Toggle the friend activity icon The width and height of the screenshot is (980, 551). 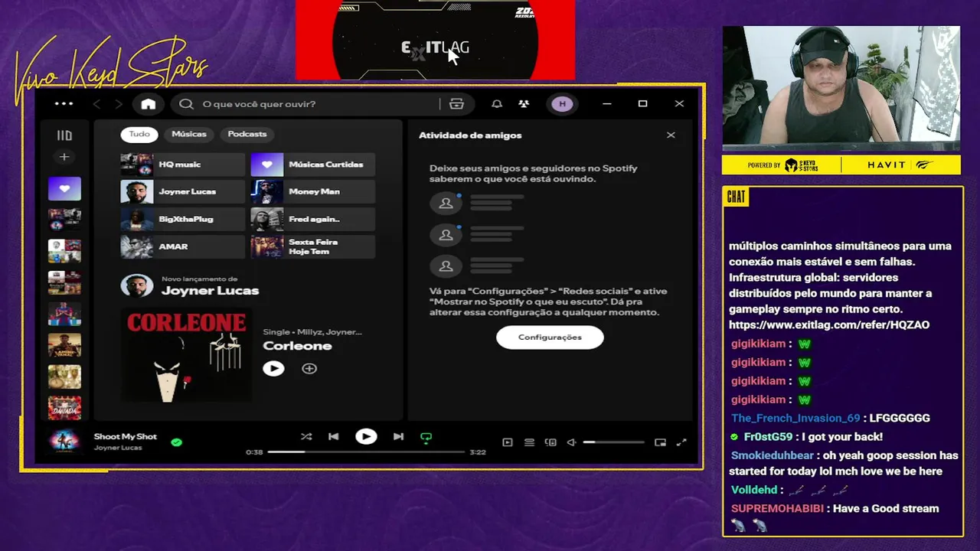tap(524, 104)
